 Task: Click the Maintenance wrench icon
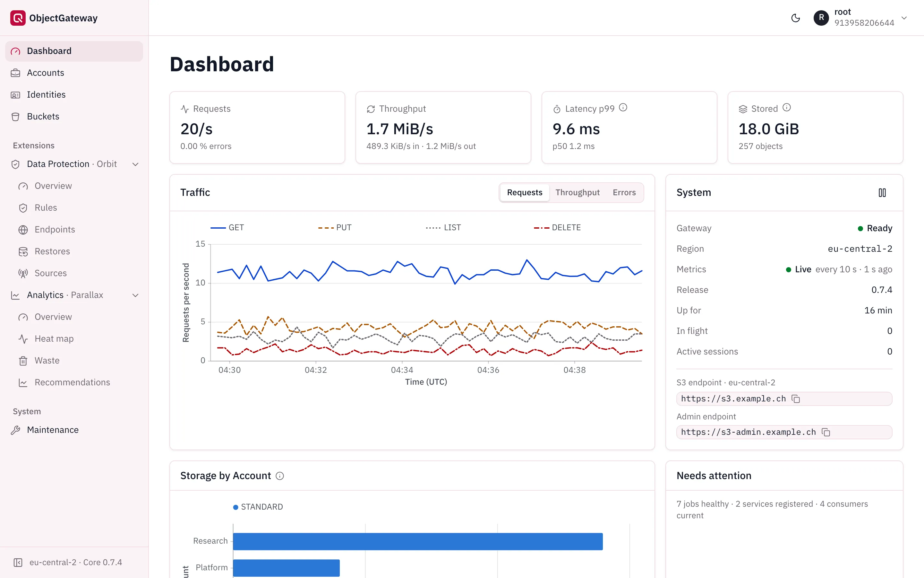15,430
